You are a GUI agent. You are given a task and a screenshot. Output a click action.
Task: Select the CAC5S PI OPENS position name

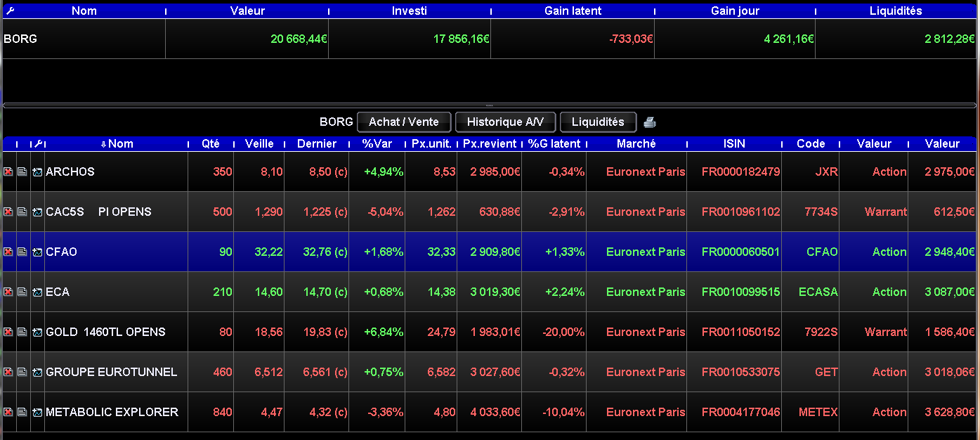point(98,212)
